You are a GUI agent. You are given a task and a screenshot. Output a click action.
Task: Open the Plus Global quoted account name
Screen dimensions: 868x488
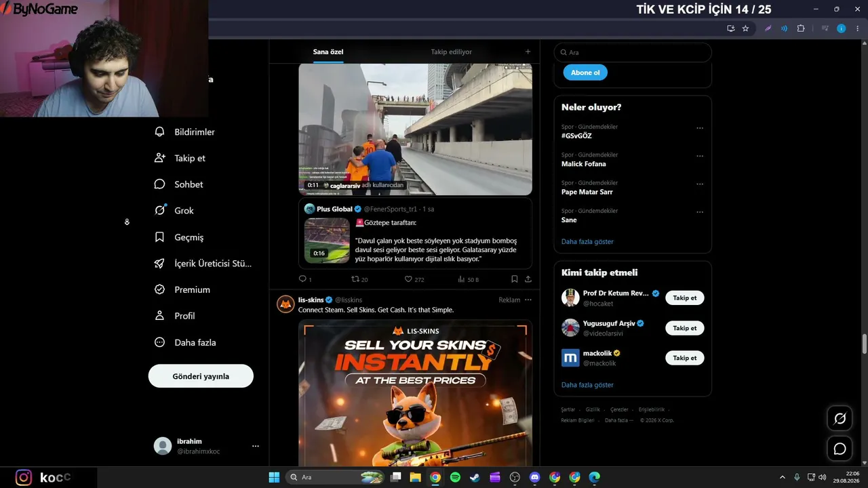coord(334,209)
